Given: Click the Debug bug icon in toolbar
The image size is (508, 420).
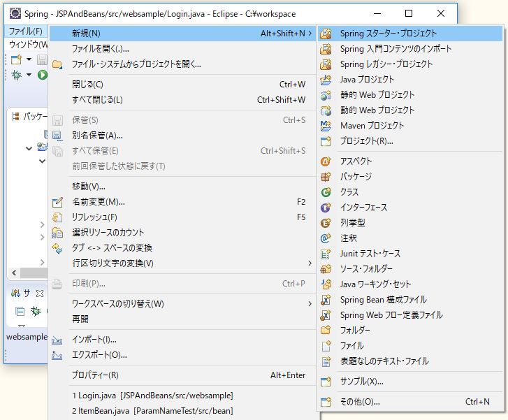Looking at the screenshot, I should [x=16, y=75].
